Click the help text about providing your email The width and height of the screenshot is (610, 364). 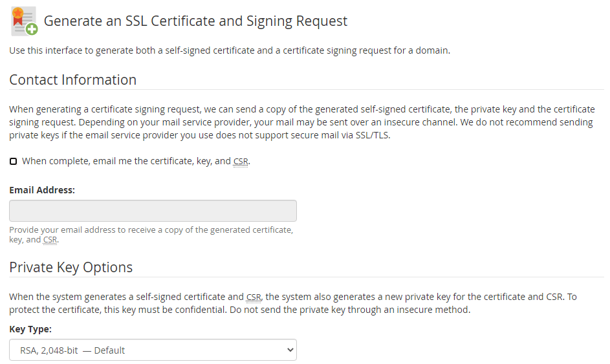click(x=151, y=235)
